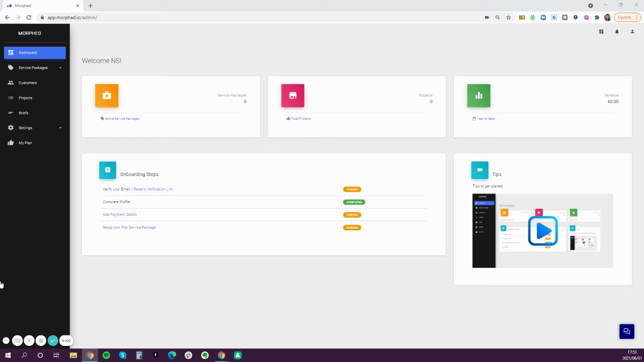Click the zoom magnifier icon in address bar
This screenshot has height=362, width=644.
[498, 17]
